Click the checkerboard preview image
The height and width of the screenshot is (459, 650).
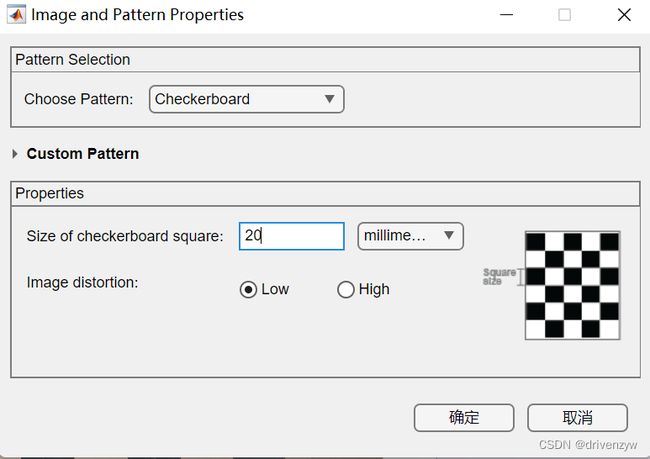[x=572, y=285]
